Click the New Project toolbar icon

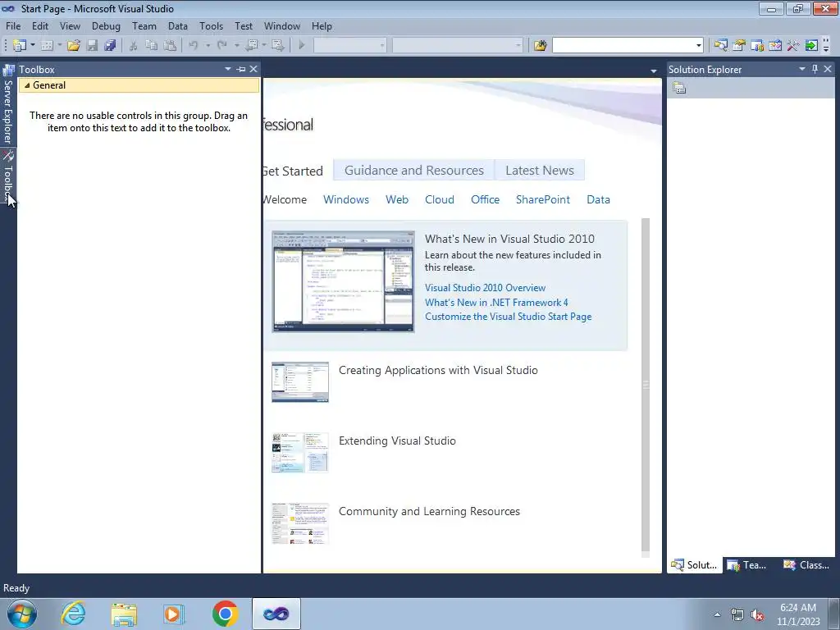point(20,46)
